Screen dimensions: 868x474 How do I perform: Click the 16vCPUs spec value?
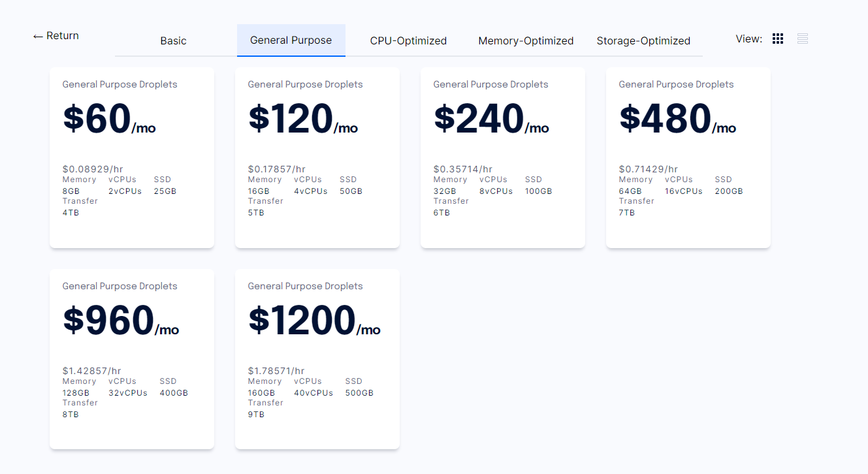click(x=683, y=191)
